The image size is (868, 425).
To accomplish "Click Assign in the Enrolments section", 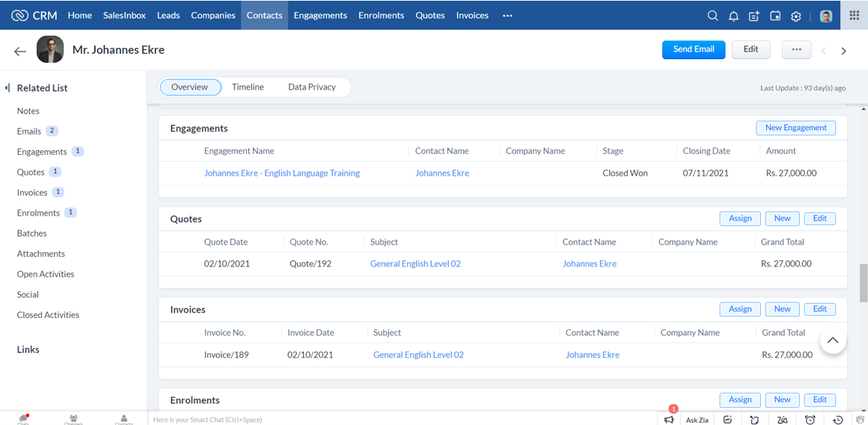I will [x=740, y=400].
